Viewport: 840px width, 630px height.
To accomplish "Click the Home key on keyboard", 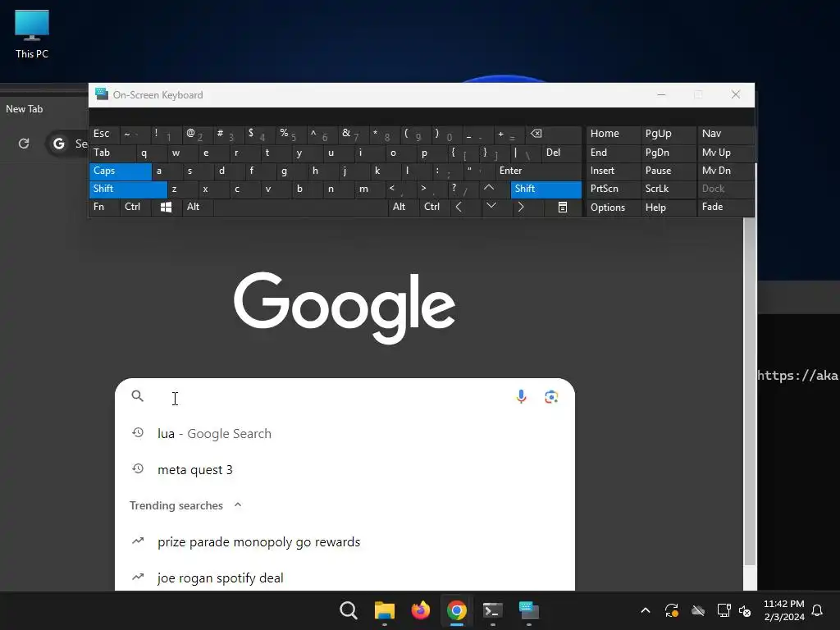I will click(613, 134).
